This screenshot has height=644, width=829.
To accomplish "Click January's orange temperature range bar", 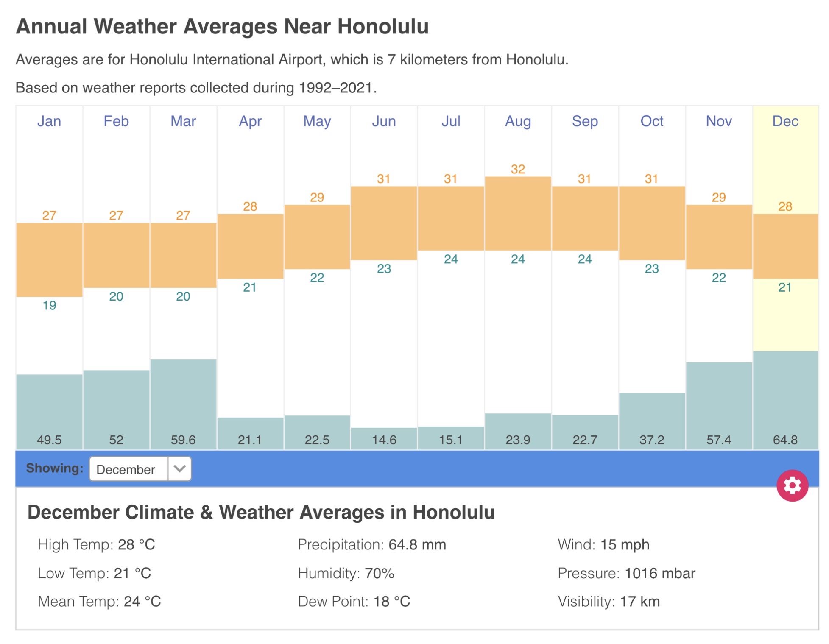I will (x=49, y=259).
